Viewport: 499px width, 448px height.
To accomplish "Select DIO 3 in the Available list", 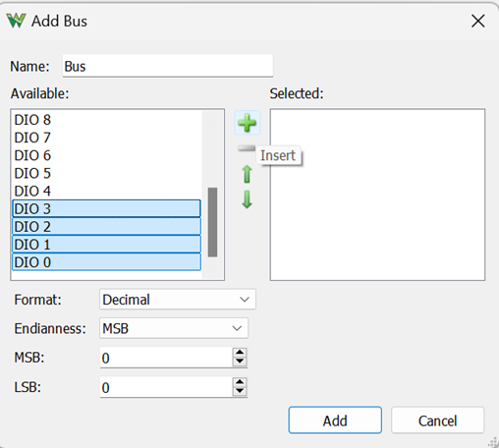I will pyautogui.click(x=106, y=208).
